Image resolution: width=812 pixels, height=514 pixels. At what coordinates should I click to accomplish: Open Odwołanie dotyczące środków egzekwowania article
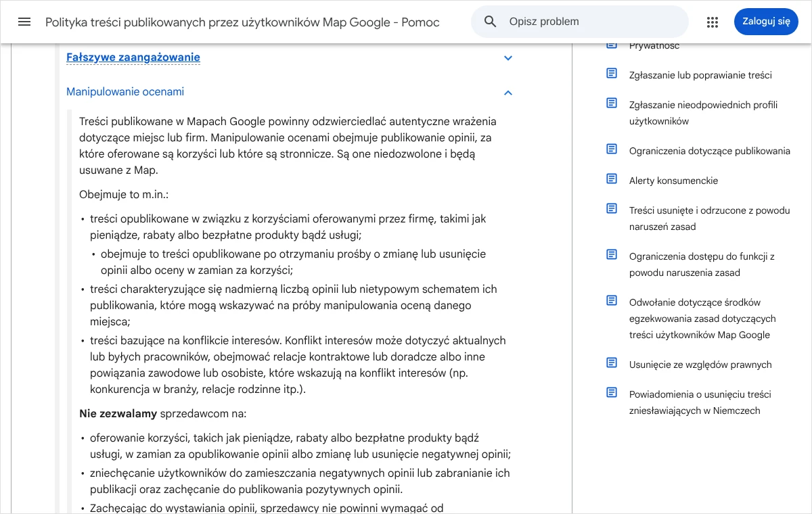pos(702,319)
